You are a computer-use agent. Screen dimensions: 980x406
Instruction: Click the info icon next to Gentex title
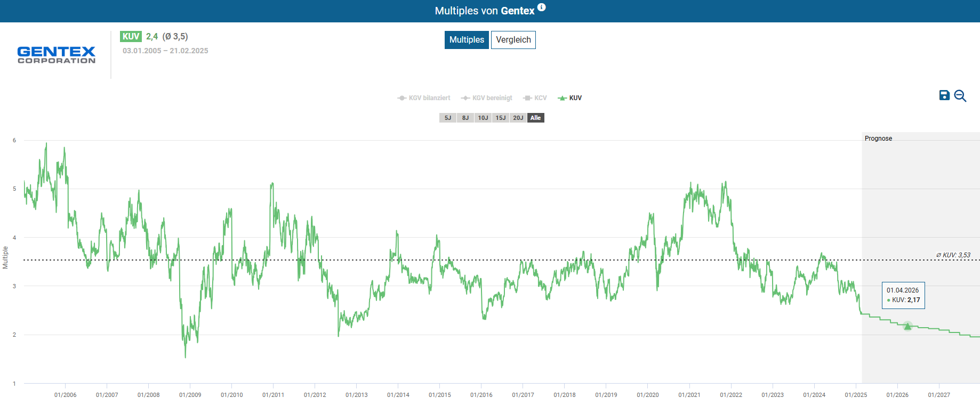(x=541, y=7)
